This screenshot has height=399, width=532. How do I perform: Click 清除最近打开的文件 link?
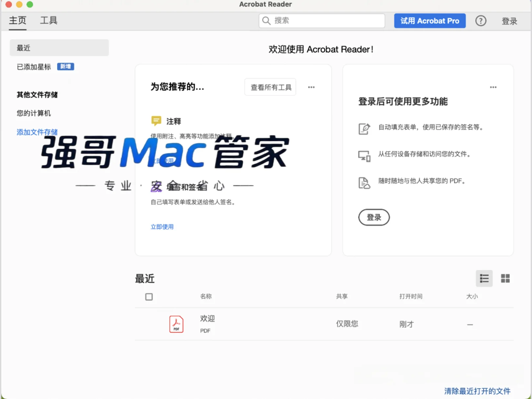coord(477,391)
